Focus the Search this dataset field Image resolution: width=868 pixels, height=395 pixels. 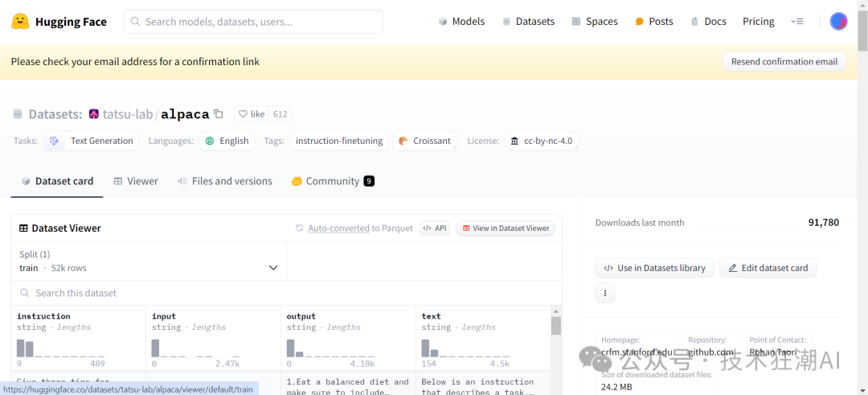pos(286,293)
